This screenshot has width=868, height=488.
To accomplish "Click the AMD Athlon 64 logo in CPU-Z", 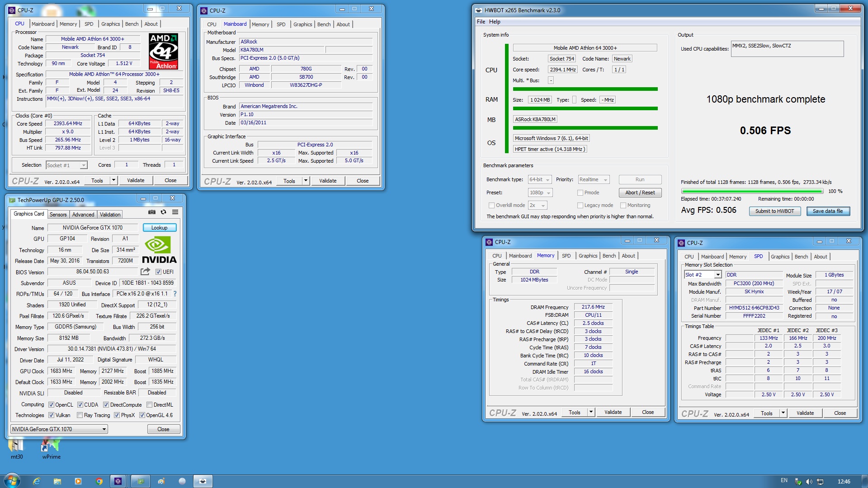I will coord(164,51).
